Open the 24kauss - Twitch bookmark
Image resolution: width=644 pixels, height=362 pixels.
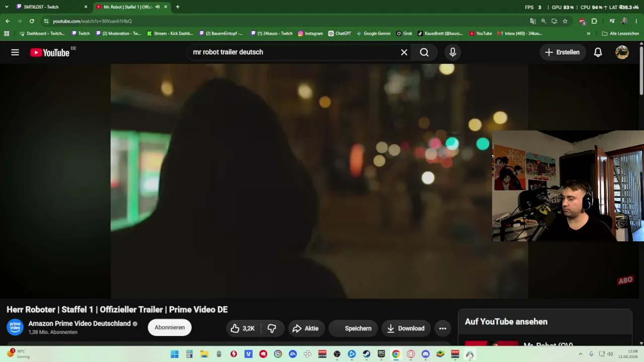point(272,34)
